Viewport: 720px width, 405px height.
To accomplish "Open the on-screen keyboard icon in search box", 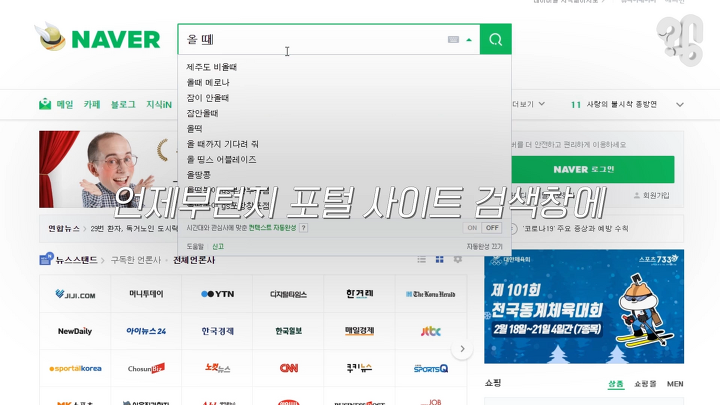I will point(453,39).
